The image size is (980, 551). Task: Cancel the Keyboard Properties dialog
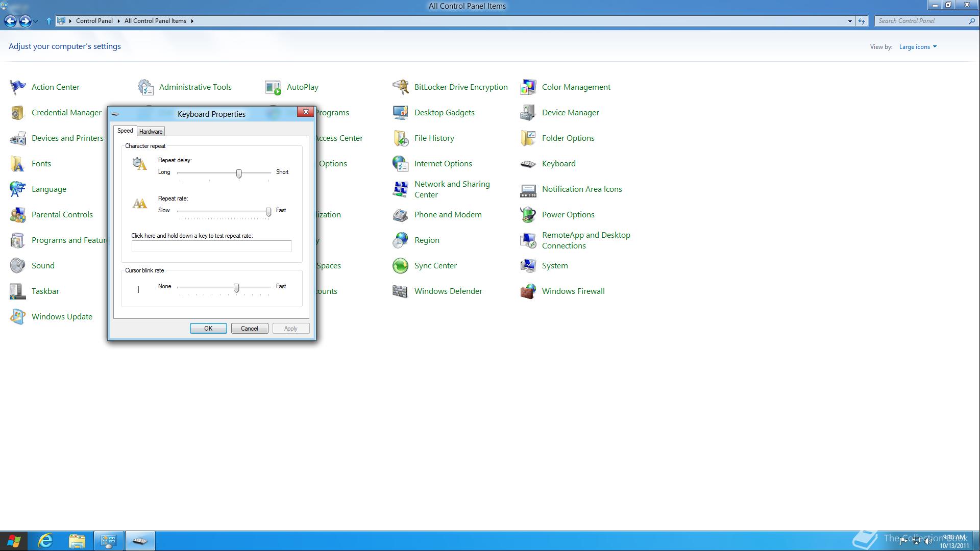tap(250, 329)
